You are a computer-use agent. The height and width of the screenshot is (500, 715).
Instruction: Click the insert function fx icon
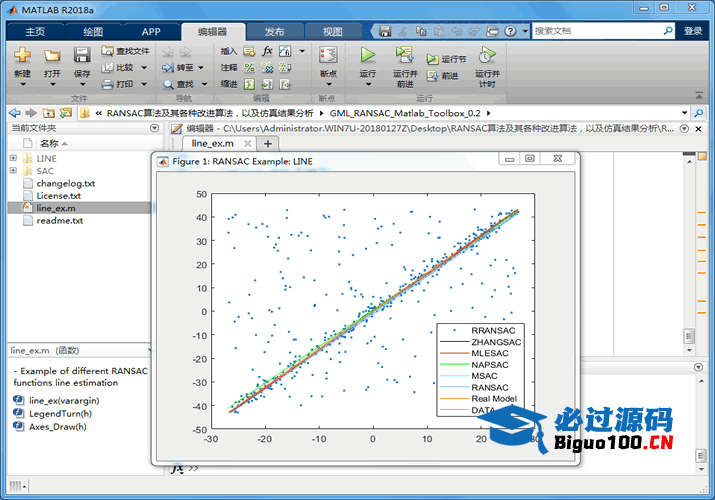tap(268, 51)
